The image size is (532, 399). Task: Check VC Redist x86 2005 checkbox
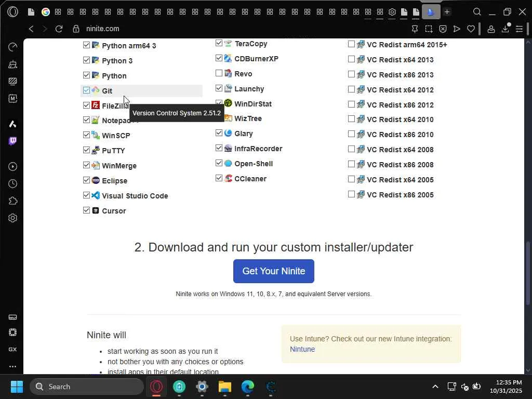[352, 194]
